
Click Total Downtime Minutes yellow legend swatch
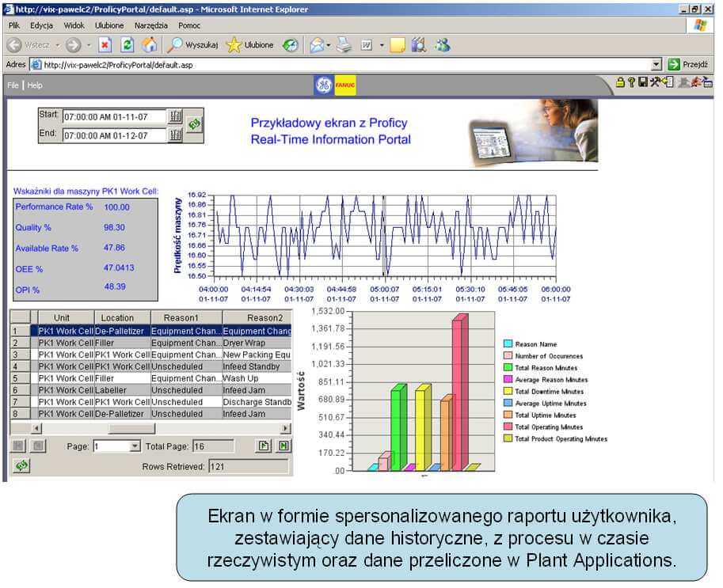point(508,391)
